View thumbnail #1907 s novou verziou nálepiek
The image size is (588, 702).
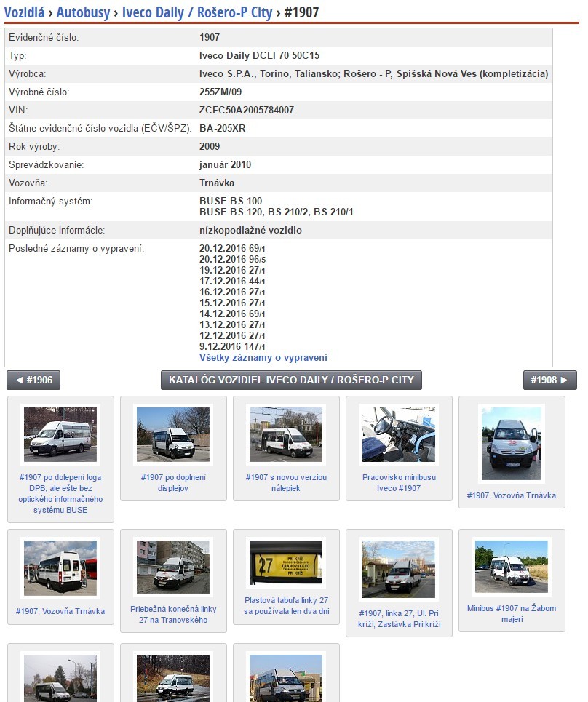click(x=286, y=434)
